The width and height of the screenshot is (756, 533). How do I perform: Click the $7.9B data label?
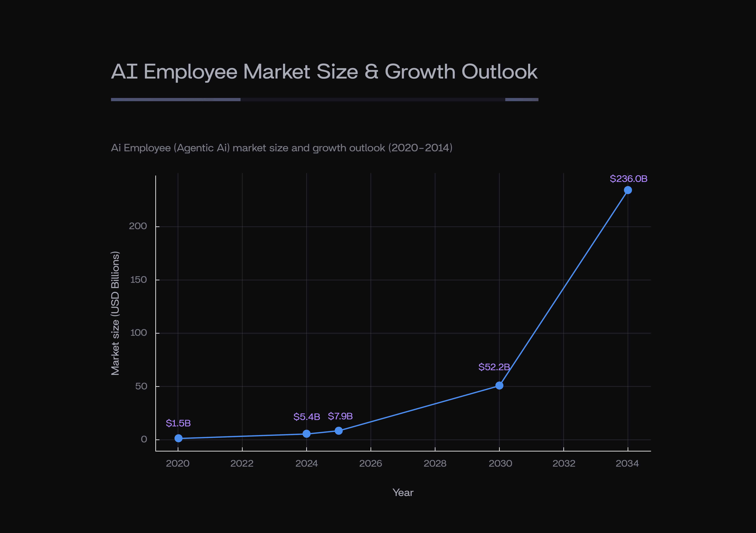point(340,416)
